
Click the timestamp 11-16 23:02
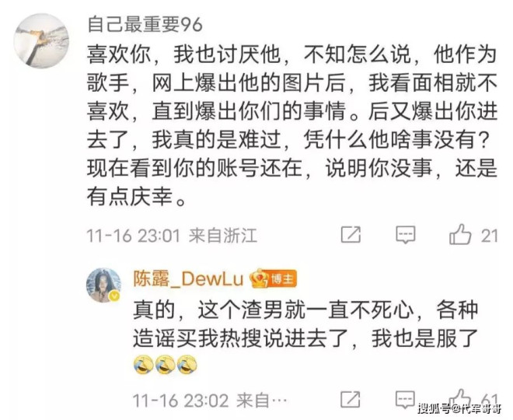tap(180, 401)
